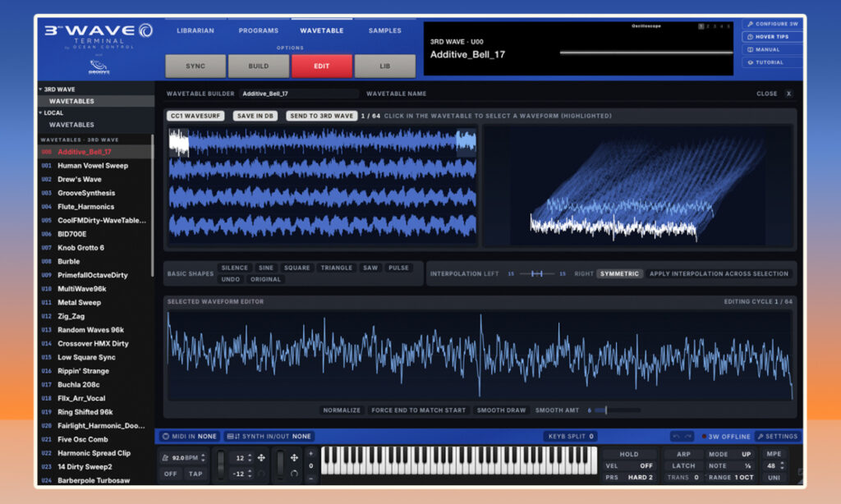
Task: Click the Smooth Amt slider
Action: [x=617, y=410]
